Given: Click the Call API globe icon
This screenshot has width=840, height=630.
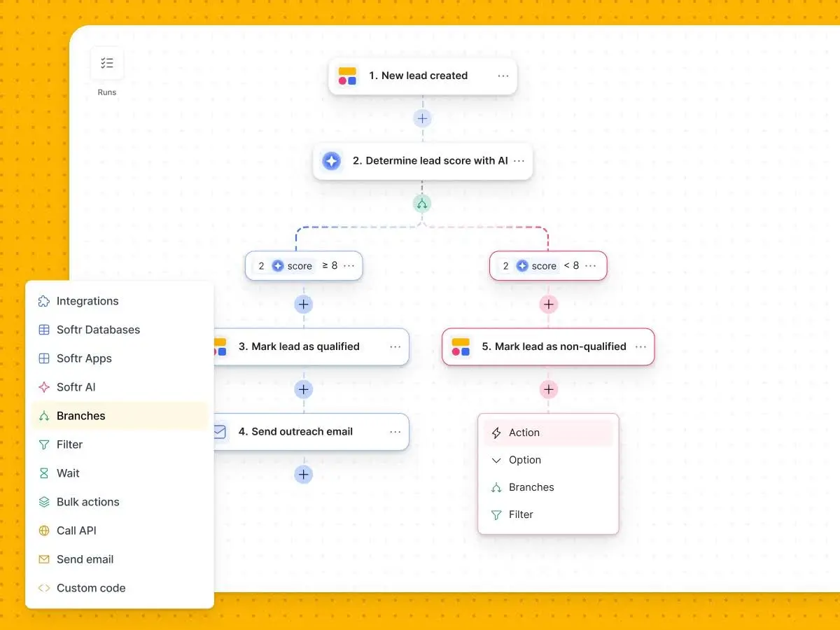Looking at the screenshot, I should pyautogui.click(x=43, y=531).
